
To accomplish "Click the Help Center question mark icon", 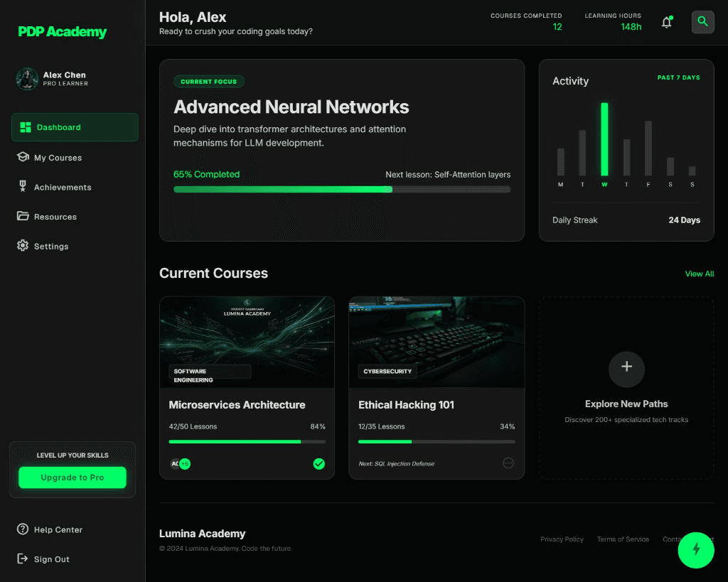I will coord(23,529).
